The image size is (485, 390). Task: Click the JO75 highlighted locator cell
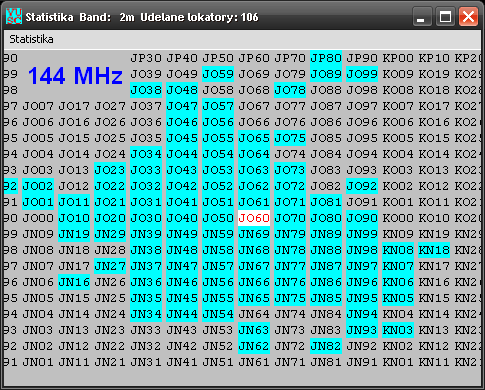[290, 138]
